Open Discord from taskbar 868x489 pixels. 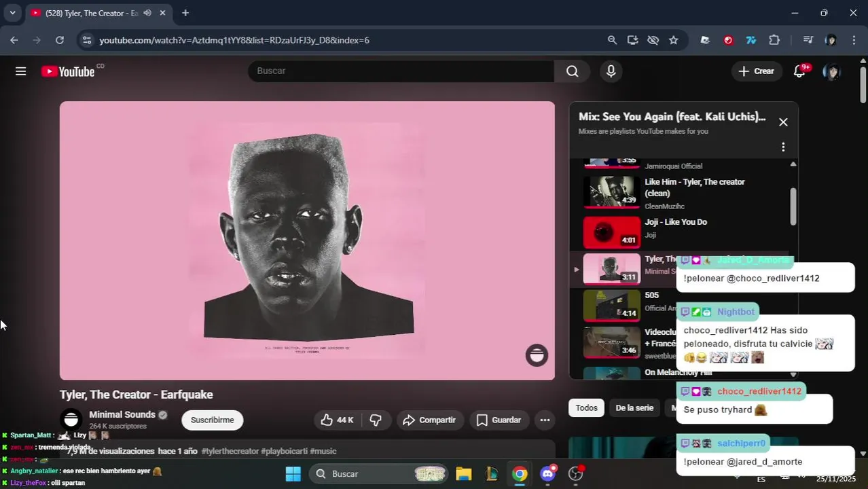(547, 474)
